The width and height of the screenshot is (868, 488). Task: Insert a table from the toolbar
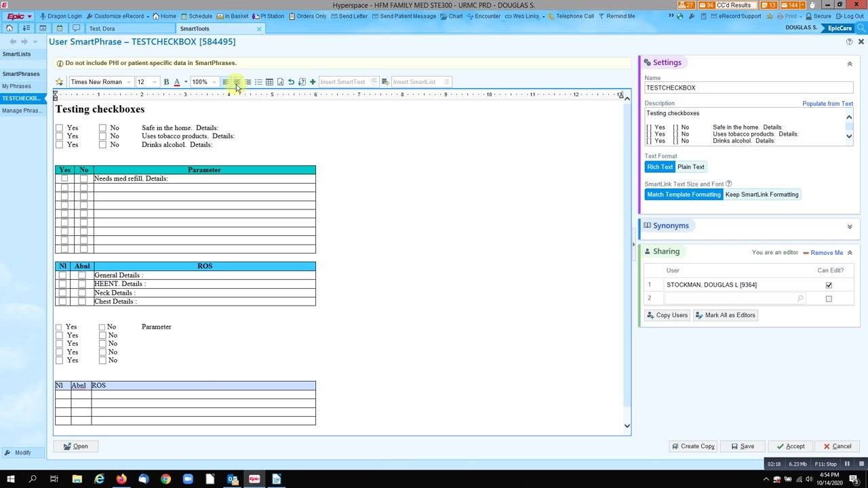[x=269, y=82]
